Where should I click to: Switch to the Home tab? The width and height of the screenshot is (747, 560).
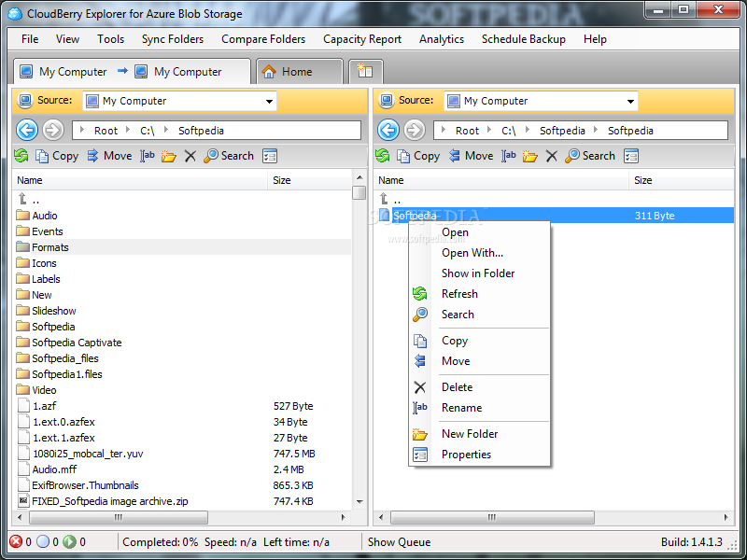tap(299, 72)
